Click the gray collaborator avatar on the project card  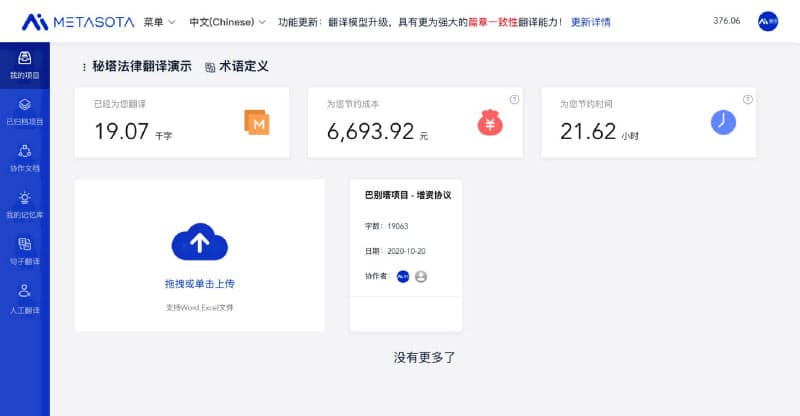click(x=421, y=276)
